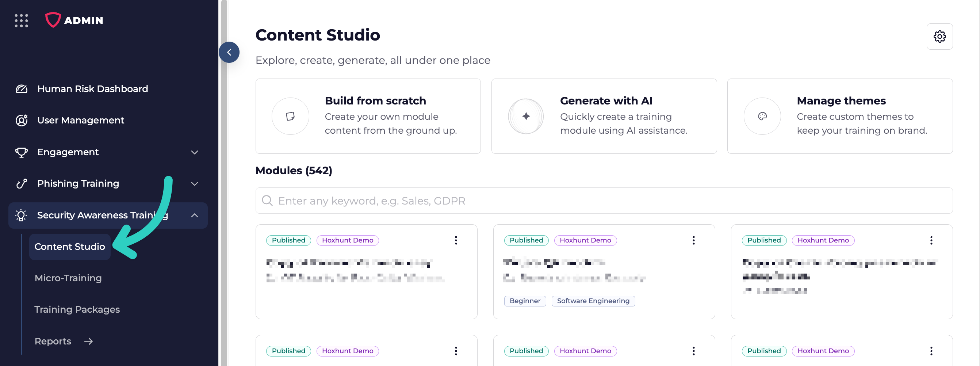Click Hoxhunt Demo tag on Software Engineering card
Screen dimensions: 980x366
(585, 240)
